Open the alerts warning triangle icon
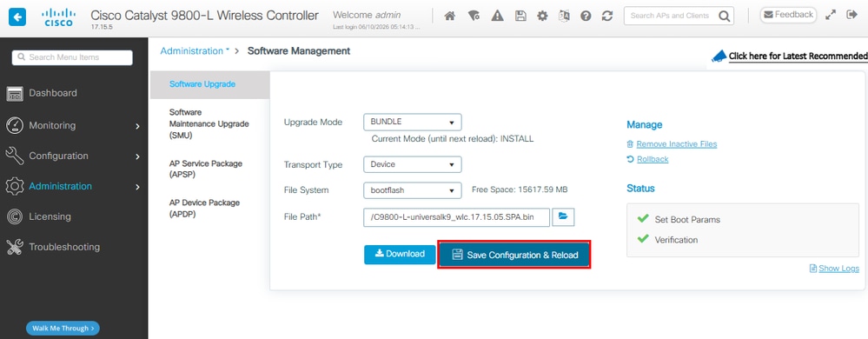The width and height of the screenshot is (868, 339). point(497,16)
